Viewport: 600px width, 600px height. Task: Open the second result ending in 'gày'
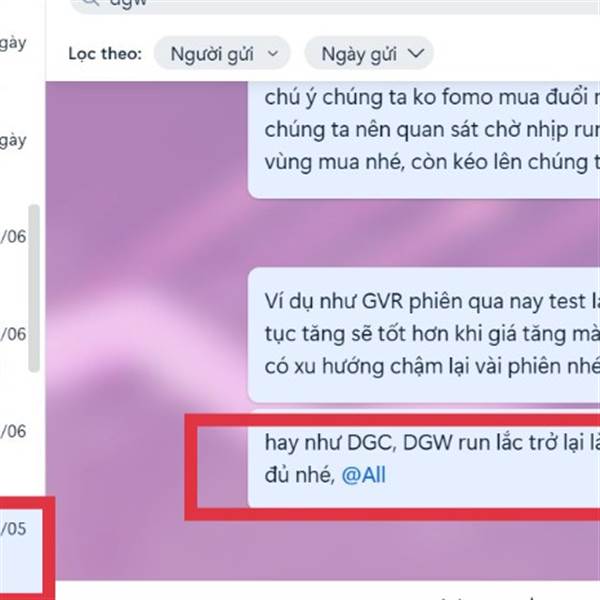coord(13,141)
